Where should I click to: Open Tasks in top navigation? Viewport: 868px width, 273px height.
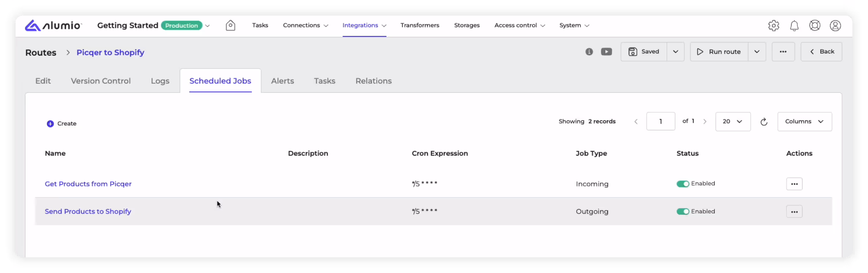(260, 25)
